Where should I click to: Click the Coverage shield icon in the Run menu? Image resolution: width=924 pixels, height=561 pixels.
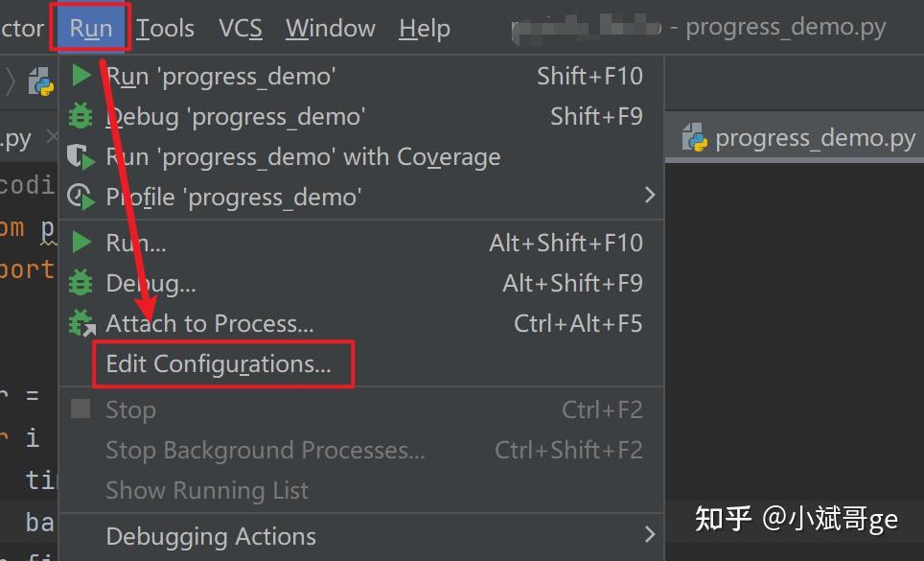pyautogui.click(x=81, y=156)
